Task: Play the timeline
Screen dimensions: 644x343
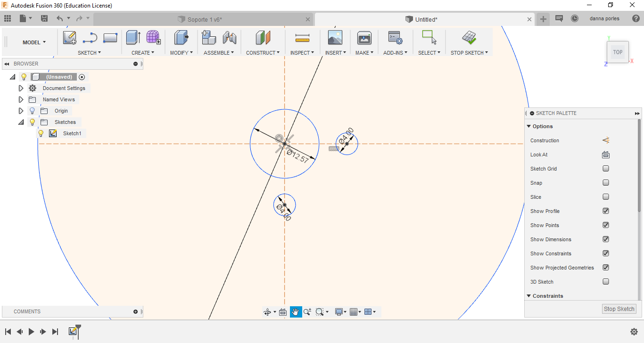Action: coord(31,332)
